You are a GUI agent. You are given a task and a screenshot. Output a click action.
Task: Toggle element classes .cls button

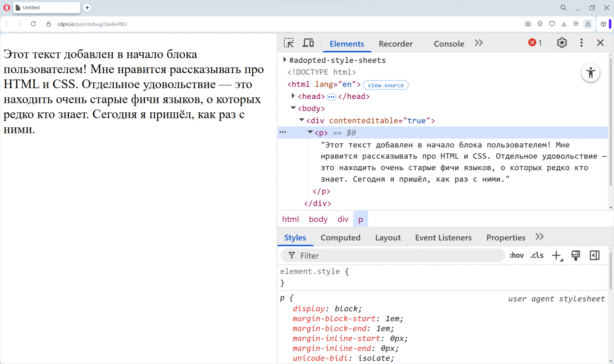coord(537,256)
